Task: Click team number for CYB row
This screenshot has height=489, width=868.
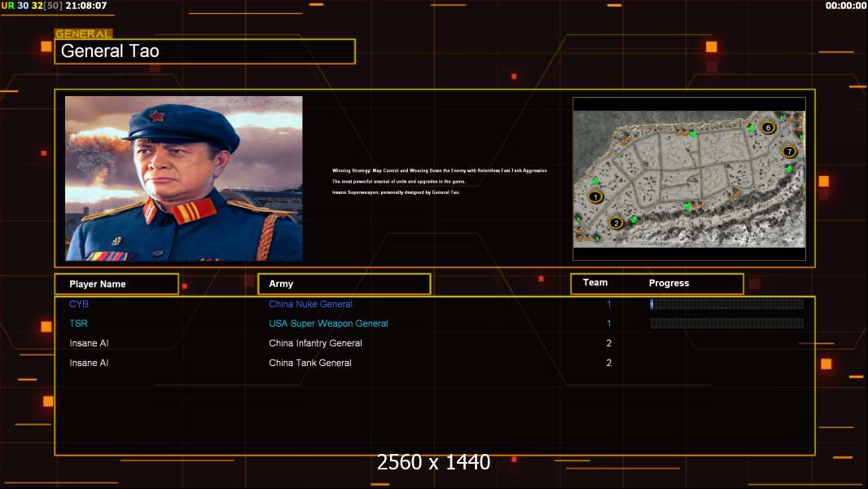Action: (x=608, y=304)
